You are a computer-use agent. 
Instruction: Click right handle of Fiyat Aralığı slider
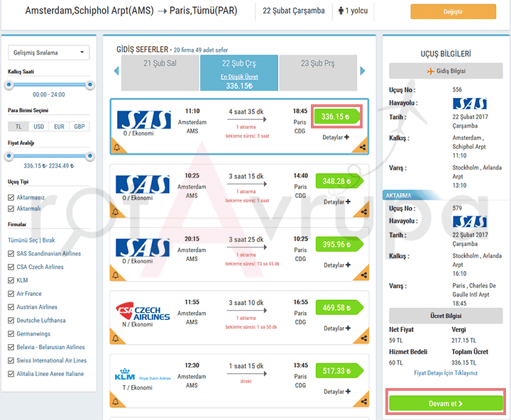[x=89, y=155]
